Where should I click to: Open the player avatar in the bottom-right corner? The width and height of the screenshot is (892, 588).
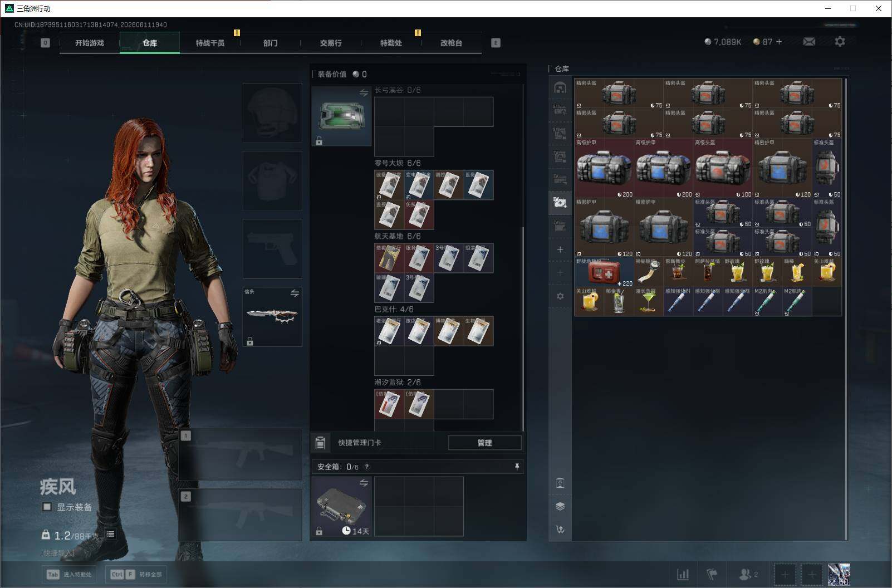[839, 574]
